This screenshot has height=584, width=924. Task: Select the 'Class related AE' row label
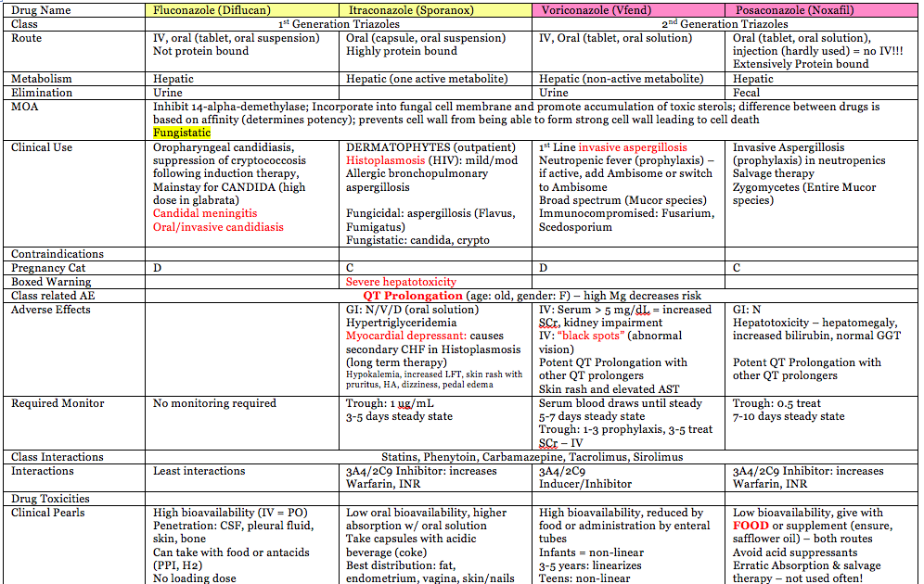click(x=53, y=296)
